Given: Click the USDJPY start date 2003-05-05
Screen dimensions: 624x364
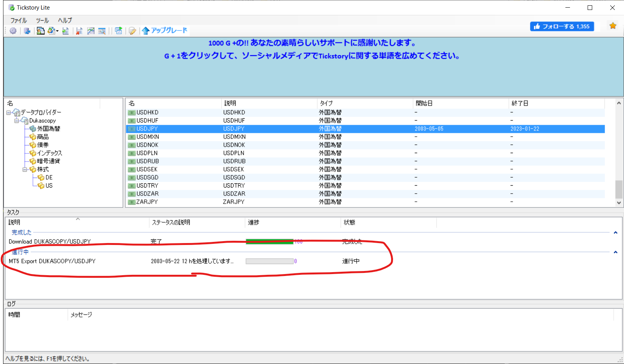Looking at the screenshot, I should coord(429,129).
